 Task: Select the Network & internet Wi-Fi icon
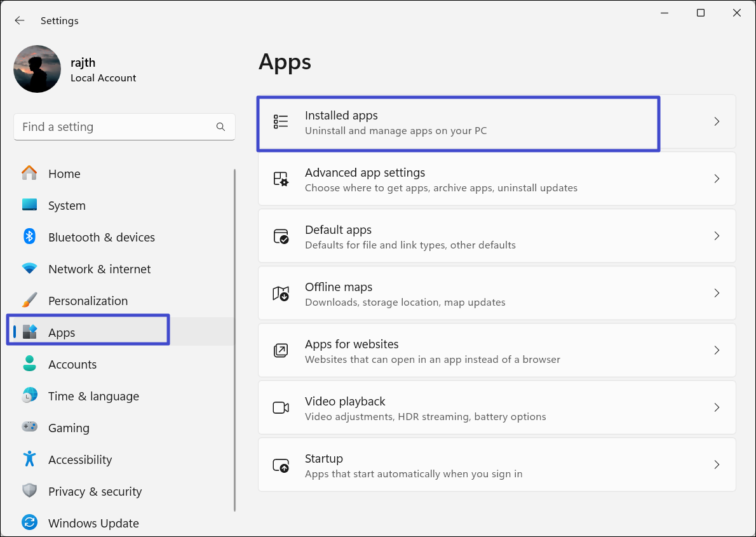point(29,269)
